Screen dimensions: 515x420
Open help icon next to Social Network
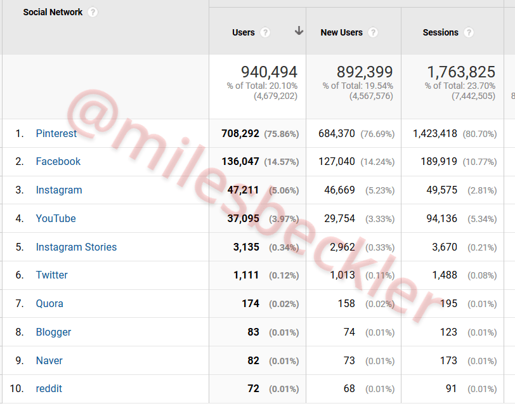point(93,13)
